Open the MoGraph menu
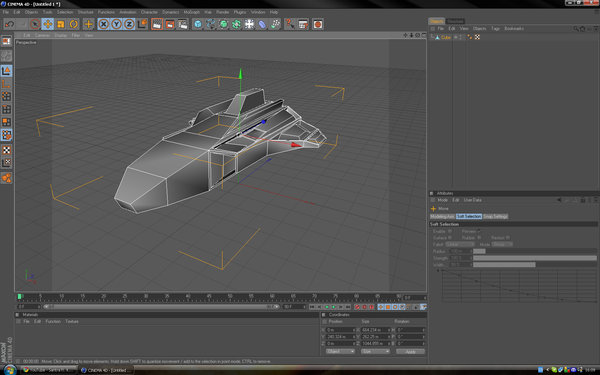The width and height of the screenshot is (600, 375). coord(191,12)
